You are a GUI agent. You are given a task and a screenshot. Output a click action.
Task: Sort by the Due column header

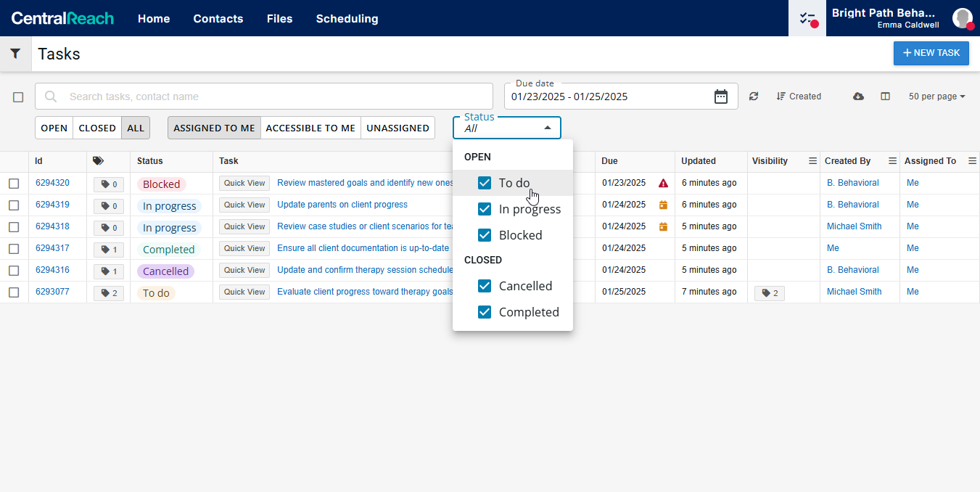point(609,161)
